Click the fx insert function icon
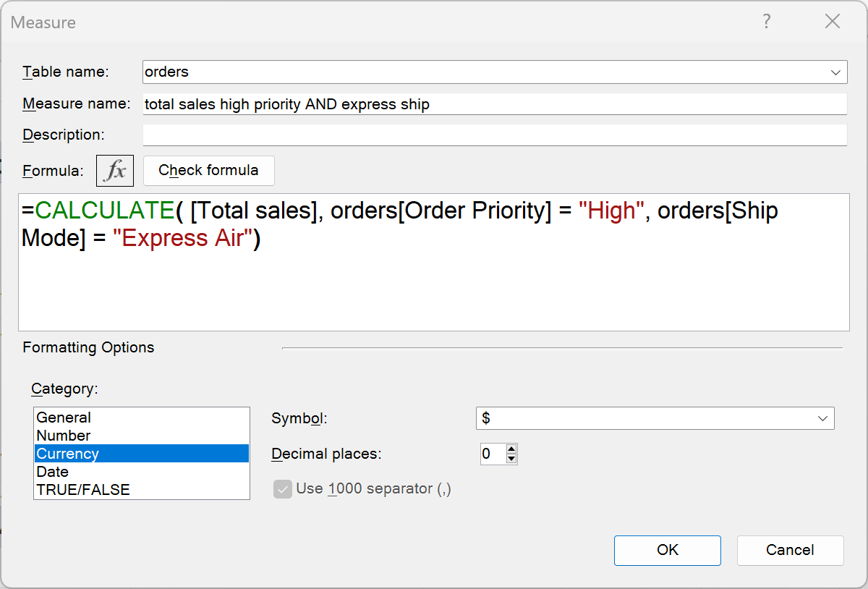Screen dimensions: 868x589 point(115,171)
